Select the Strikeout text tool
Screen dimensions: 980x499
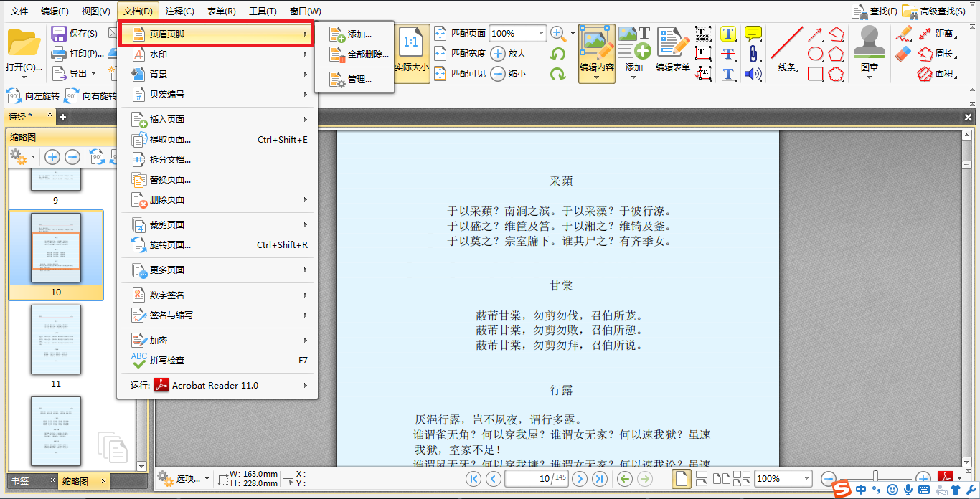(x=728, y=54)
